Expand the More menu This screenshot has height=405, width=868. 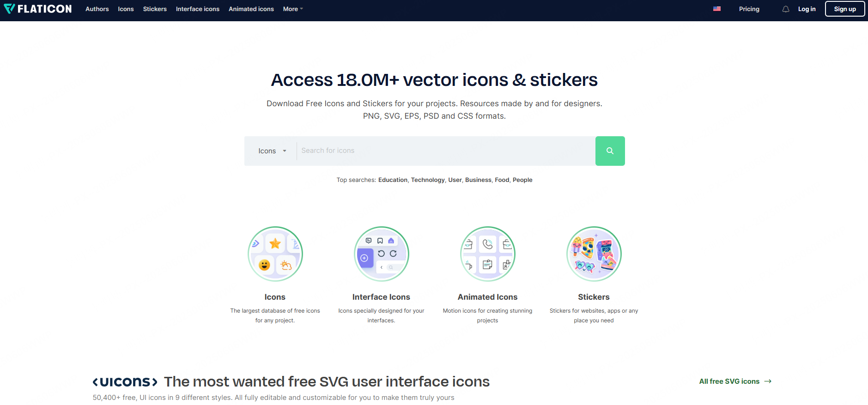point(293,9)
